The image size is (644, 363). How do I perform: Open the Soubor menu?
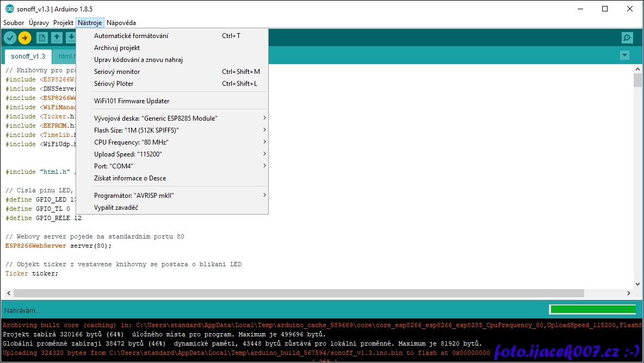pyautogui.click(x=14, y=23)
